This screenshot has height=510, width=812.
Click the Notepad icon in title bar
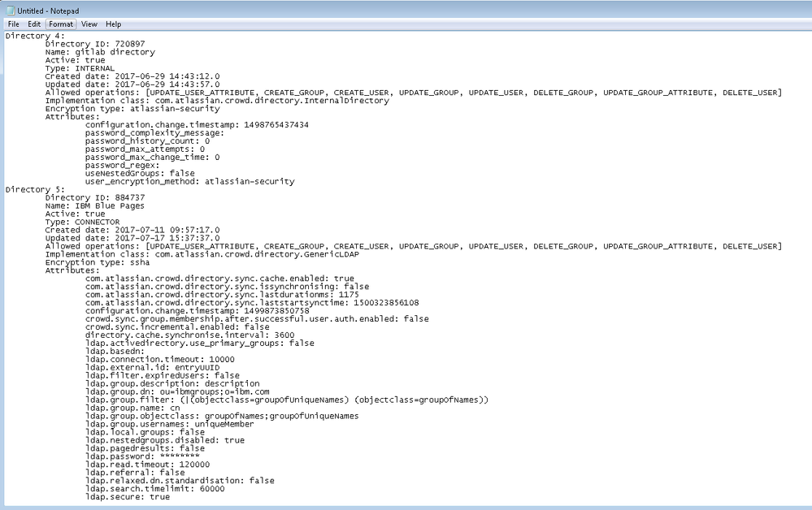11,11
